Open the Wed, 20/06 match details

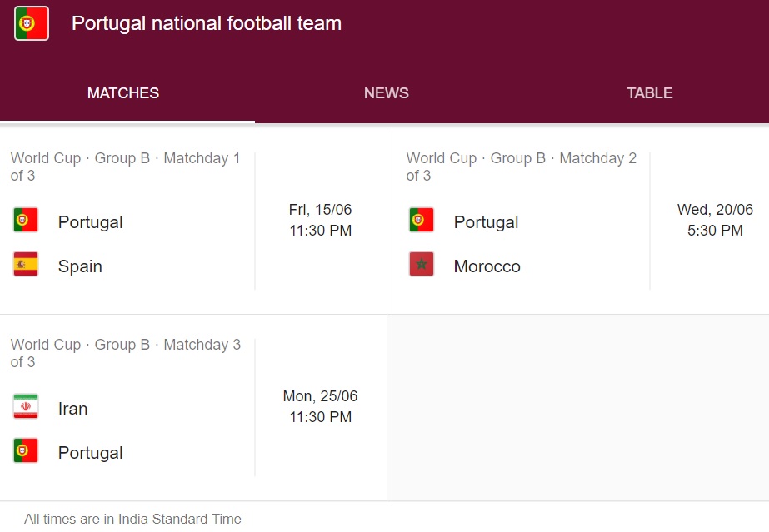coord(715,220)
